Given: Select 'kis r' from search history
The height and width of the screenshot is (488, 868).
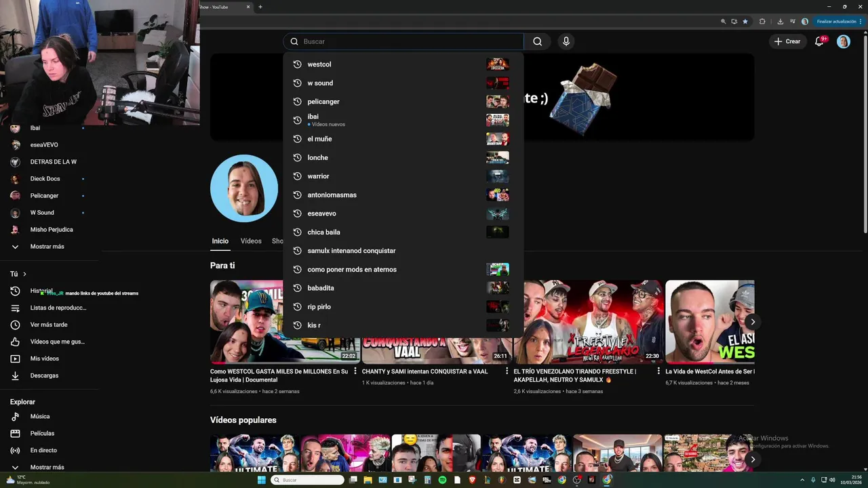Looking at the screenshot, I should tap(403, 325).
